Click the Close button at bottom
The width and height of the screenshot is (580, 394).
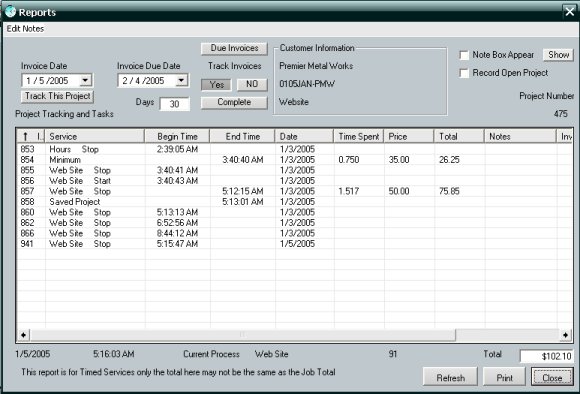(552, 377)
